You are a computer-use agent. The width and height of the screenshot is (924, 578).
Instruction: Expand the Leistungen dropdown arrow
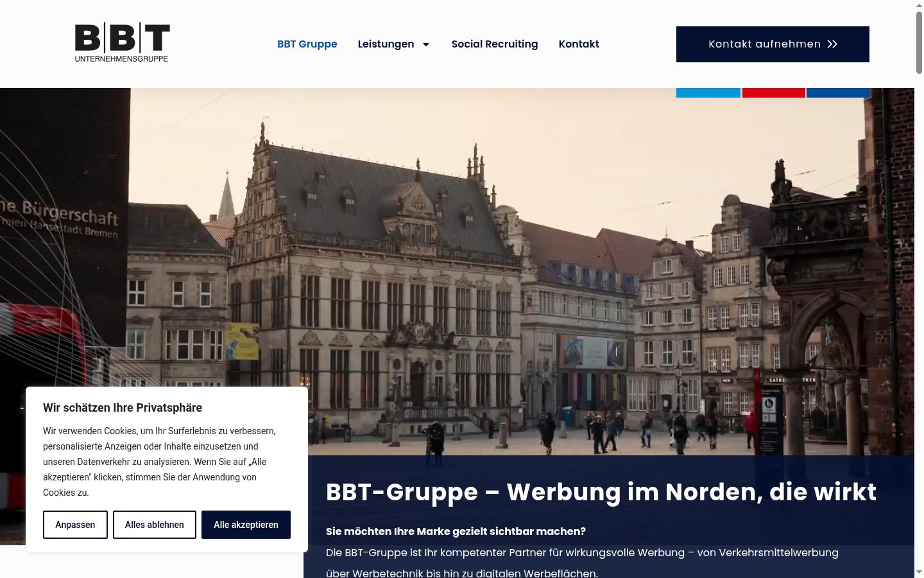[x=425, y=44]
